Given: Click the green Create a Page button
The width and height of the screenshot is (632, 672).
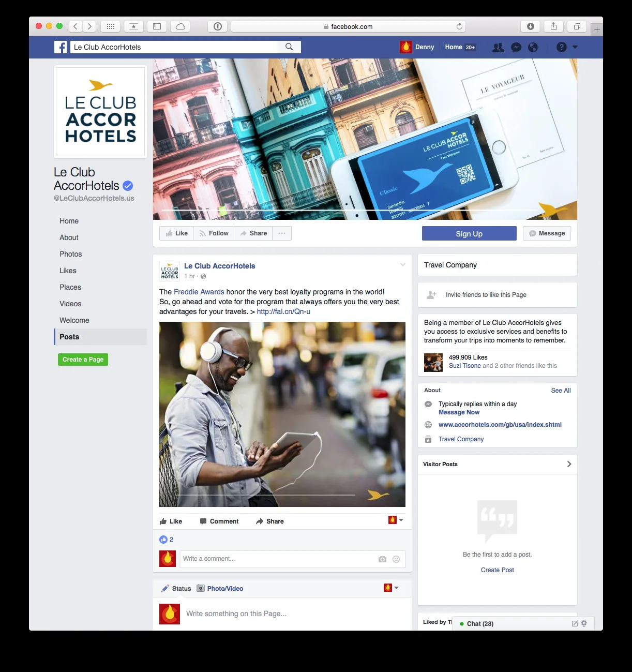Looking at the screenshot, I should (x=83, y=360).
